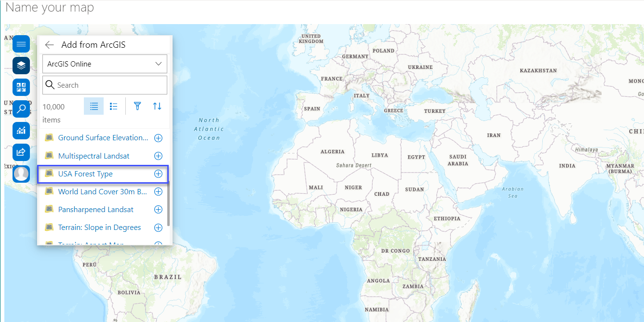Add USA Forest Type to the map
This screenshot has height=322, width=644.
pos(158,174)
